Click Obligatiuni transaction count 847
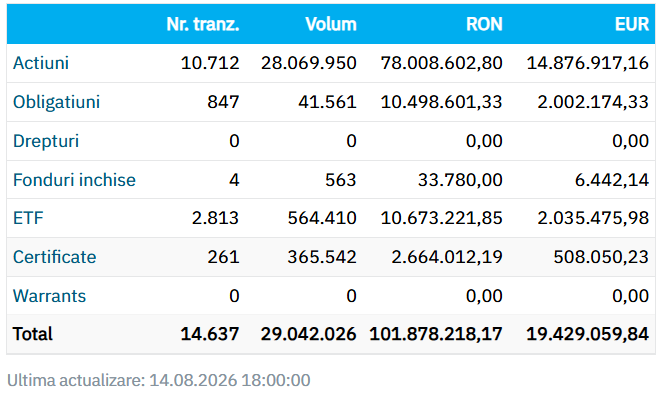659x394 pixels. pos(223,102)
